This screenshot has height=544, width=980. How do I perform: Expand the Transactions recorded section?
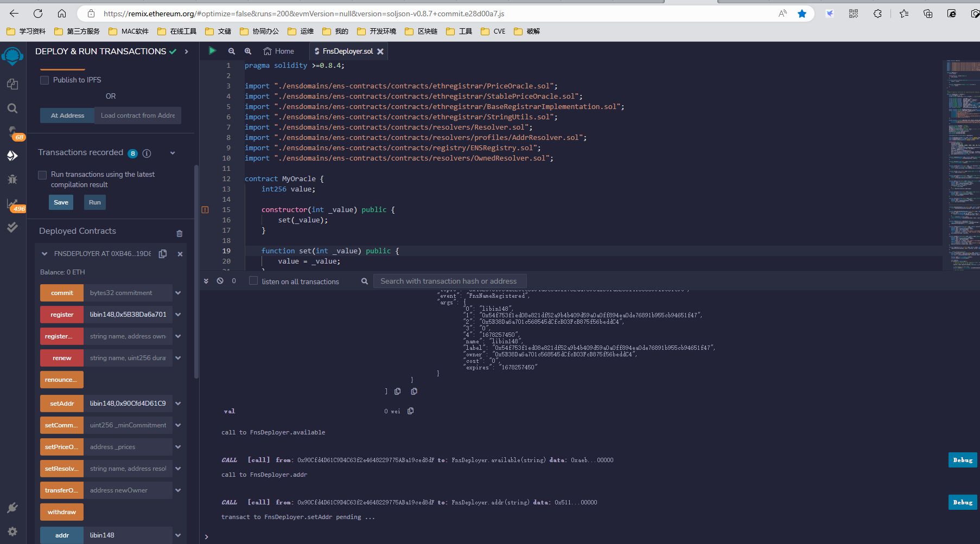(173, 153)
